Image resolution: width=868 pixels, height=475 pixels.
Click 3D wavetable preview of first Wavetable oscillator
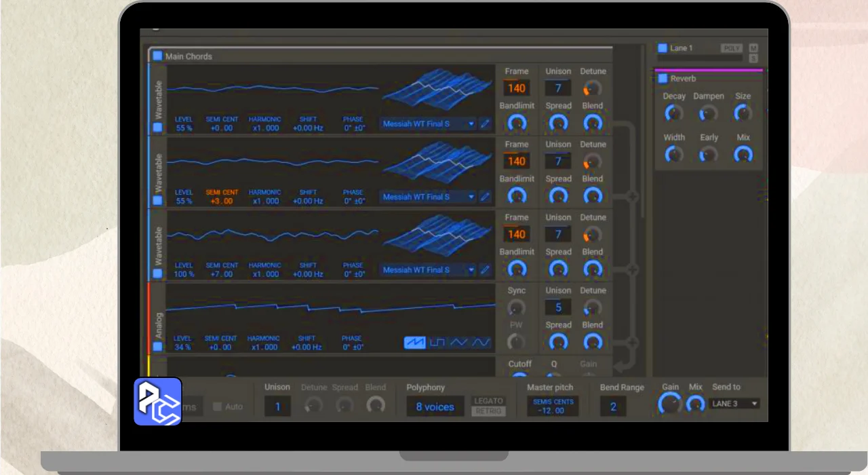coord(437,90)
